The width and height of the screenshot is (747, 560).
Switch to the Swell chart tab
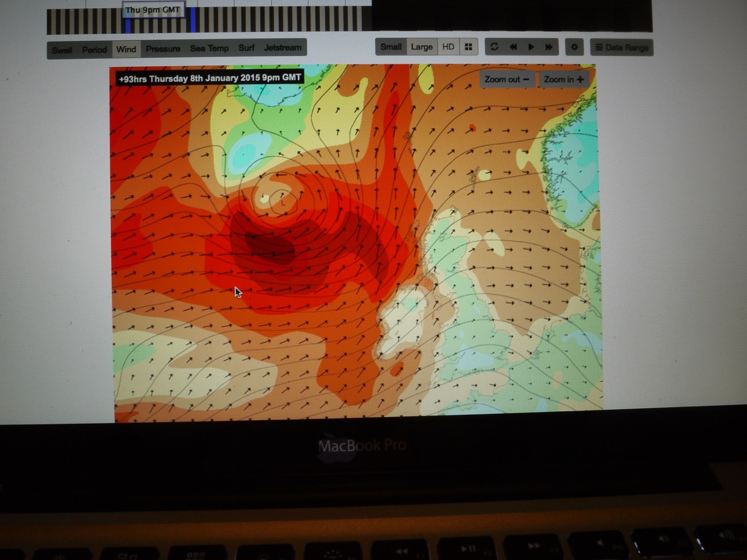point(62,49)
